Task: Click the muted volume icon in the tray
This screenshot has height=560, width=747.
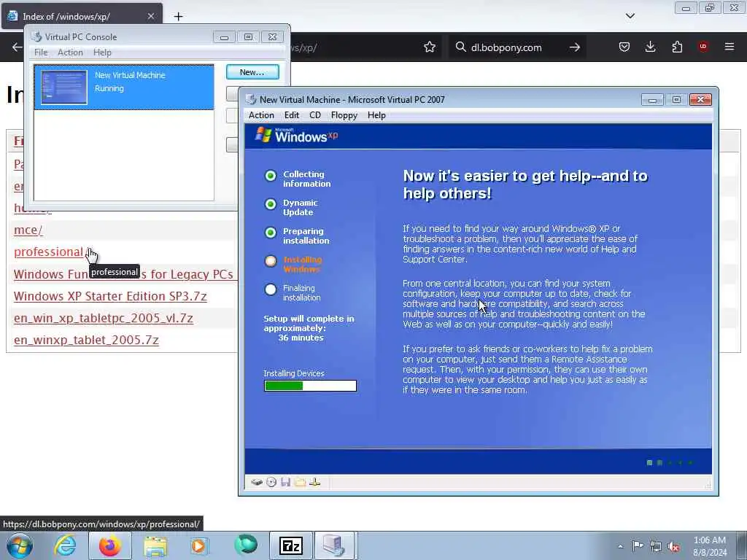Action: click(x=673, y=546)
